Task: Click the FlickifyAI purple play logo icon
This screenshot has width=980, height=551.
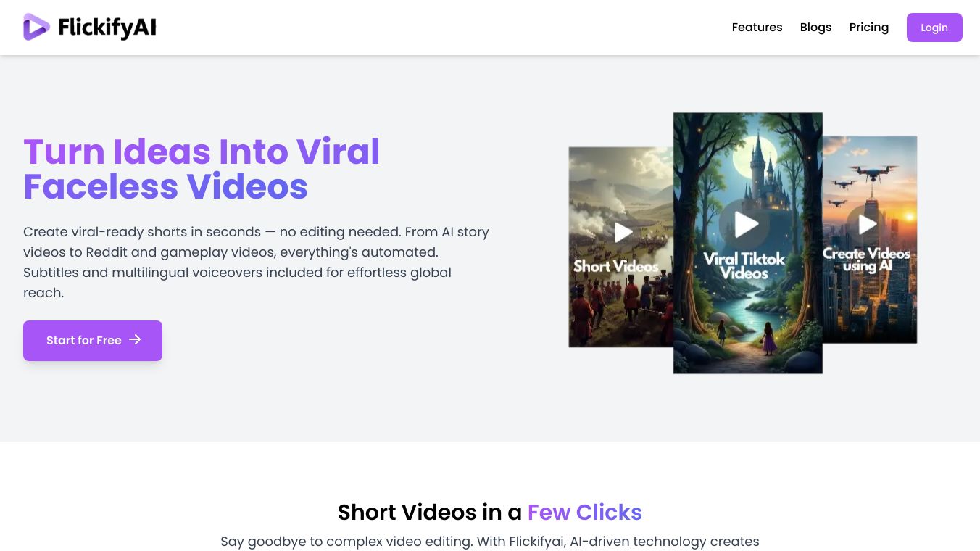Action: tap(36, 27)
